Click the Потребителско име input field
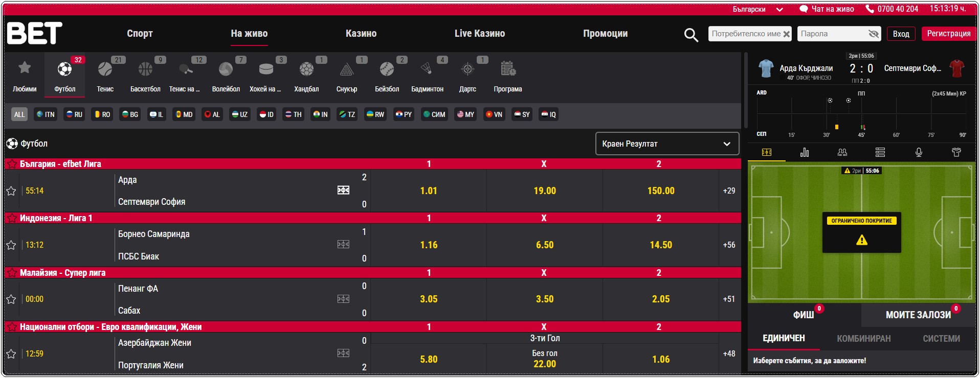Image resolution: width=980 pixels, height=378 pixels. pyautogui.click(x=746, y=34)
